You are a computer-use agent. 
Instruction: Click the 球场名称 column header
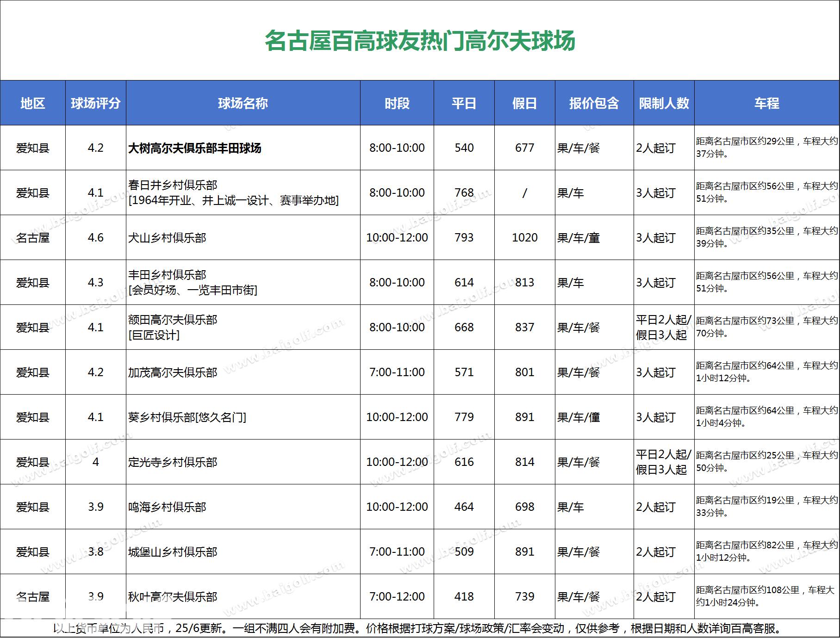coord(243,103)
